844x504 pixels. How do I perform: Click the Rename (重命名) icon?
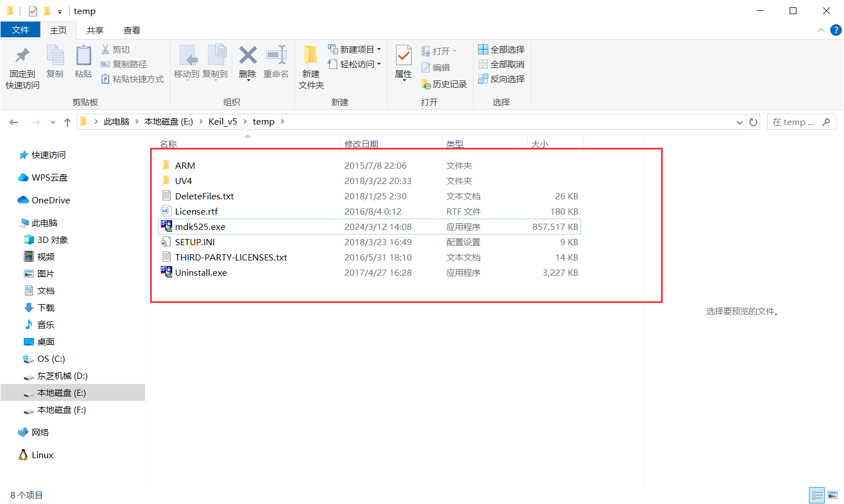276,55
